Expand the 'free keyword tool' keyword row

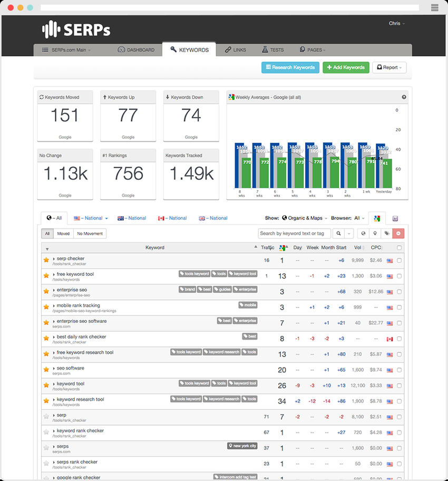(54, 274)
